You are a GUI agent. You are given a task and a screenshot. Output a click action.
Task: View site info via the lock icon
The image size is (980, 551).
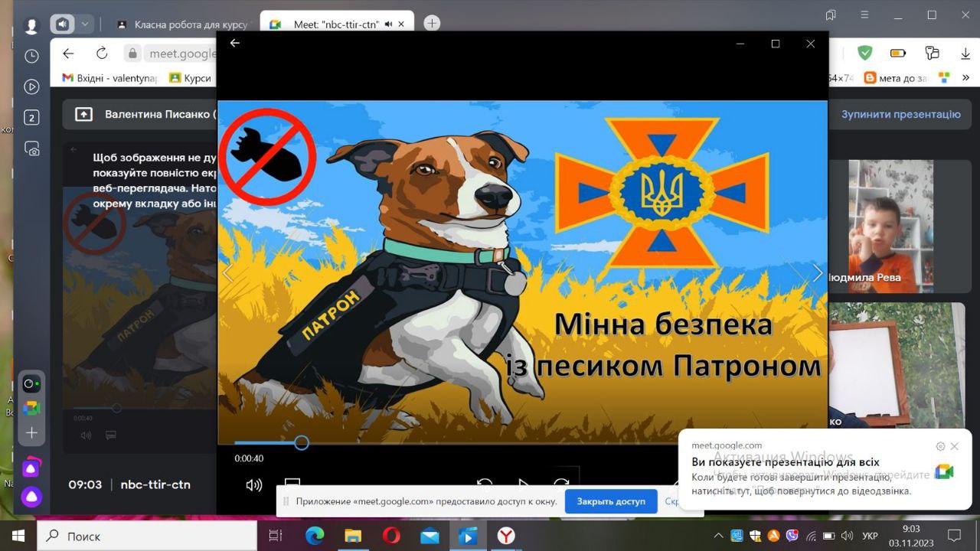coord(132,54)
